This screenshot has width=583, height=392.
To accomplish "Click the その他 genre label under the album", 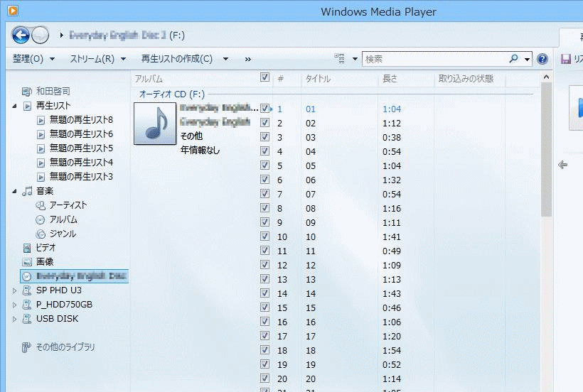I will coord(191,136).
